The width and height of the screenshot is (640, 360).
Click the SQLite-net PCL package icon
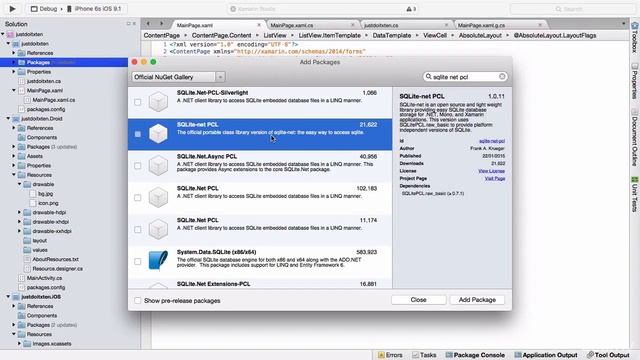click(x=158, y=133)
